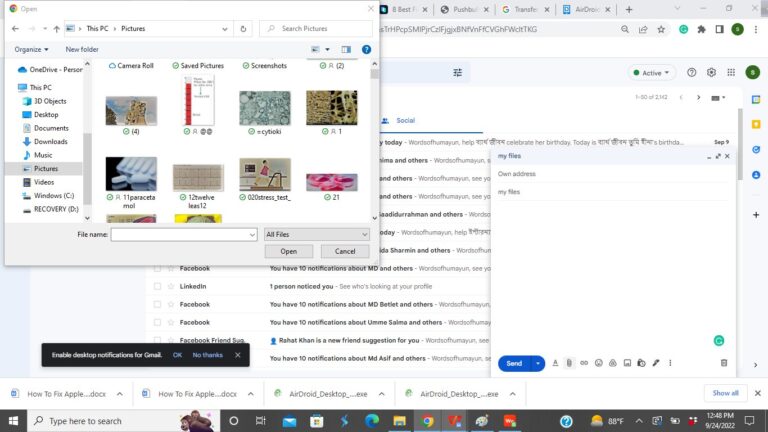Image resolution: width=768 pixels, height=432 pixels.
Task: Open more options dots in compose toolbar
Action: (x=670, y=363)
